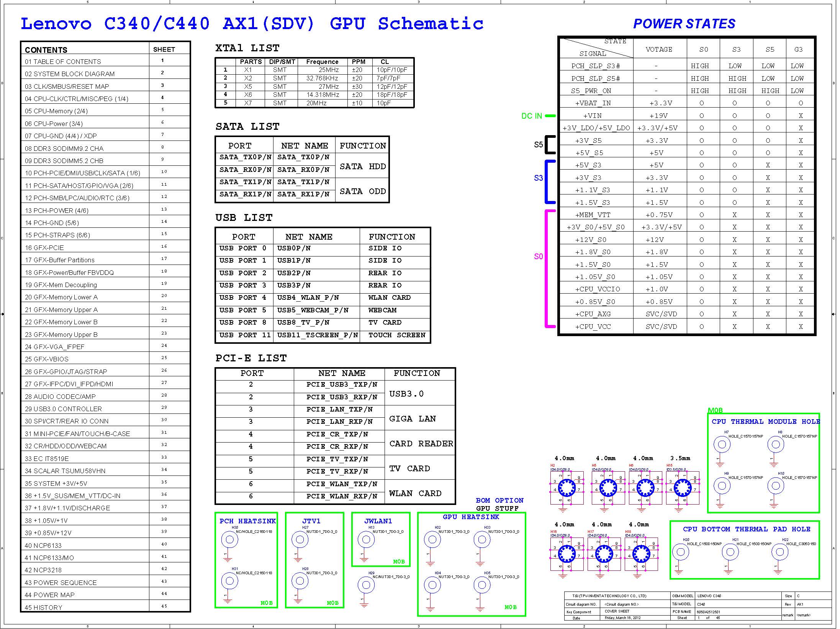Viewport: 840px width, 629px height.
Task: Click the H13 nut symbol in JWLAN1 box
Action: point(366,540)
